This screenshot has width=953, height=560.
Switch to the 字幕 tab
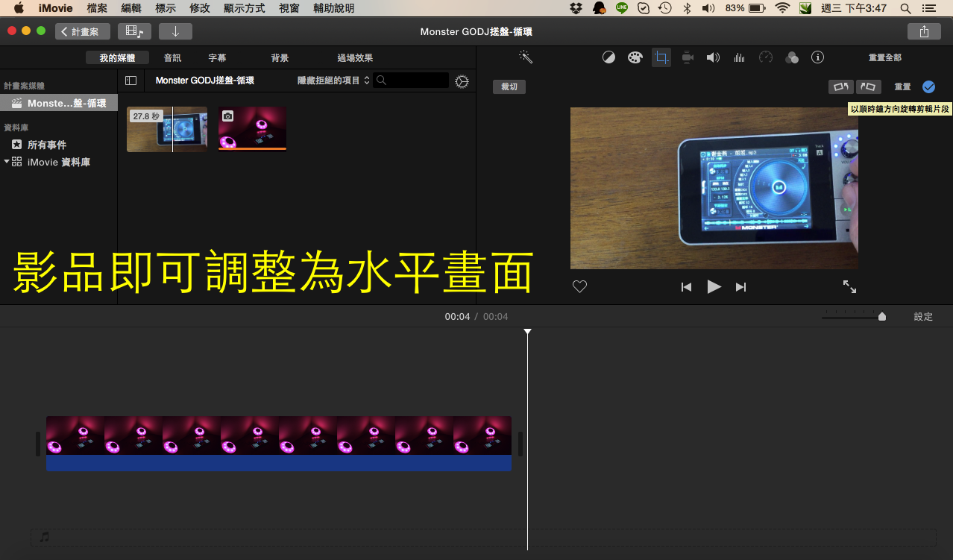(217, 57)
